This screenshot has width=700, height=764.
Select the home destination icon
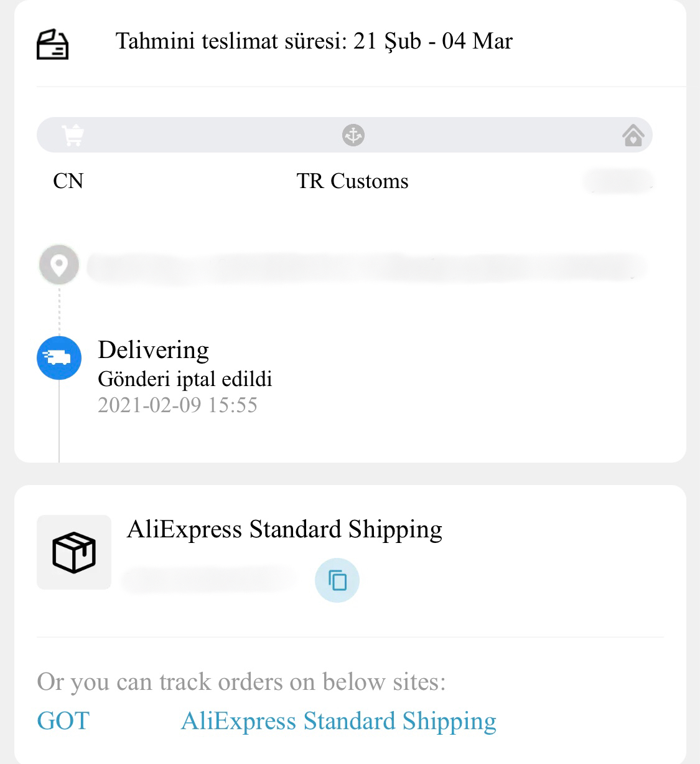(633, 135)
